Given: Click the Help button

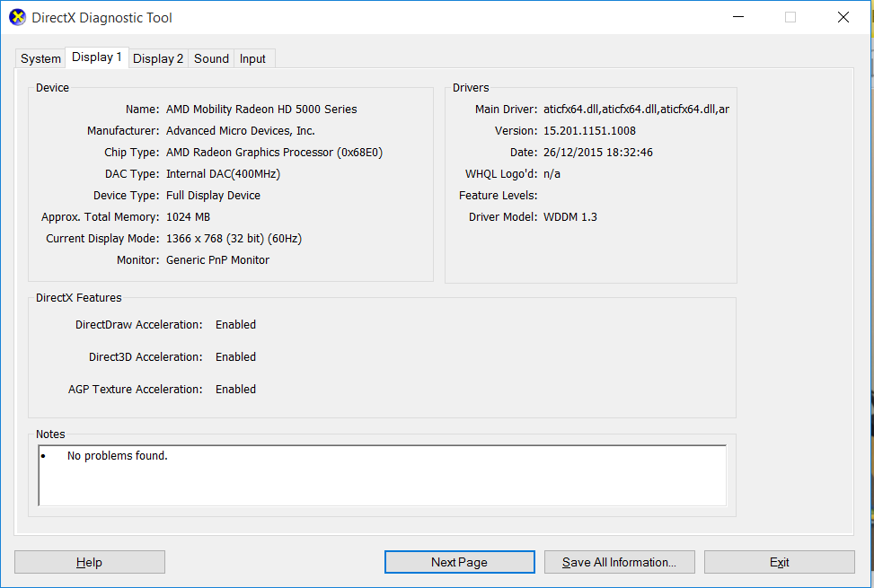Looking at the screenshot, I should click(x=89, y=562).
